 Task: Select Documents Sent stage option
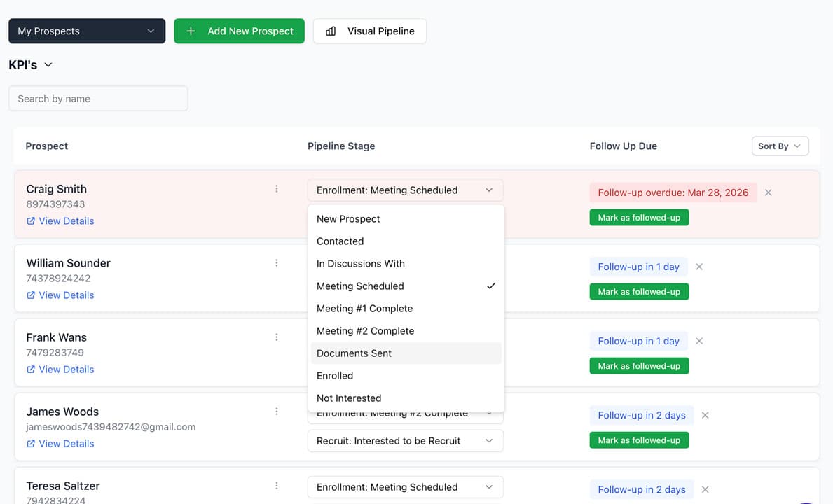(x=406, y=353)
